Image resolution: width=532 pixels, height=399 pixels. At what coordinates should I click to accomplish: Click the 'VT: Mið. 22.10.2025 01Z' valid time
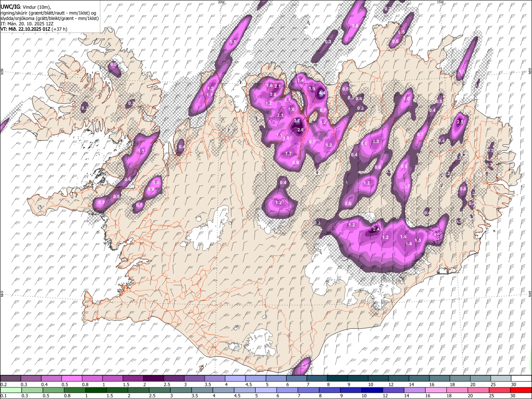[x=25, y=29]
